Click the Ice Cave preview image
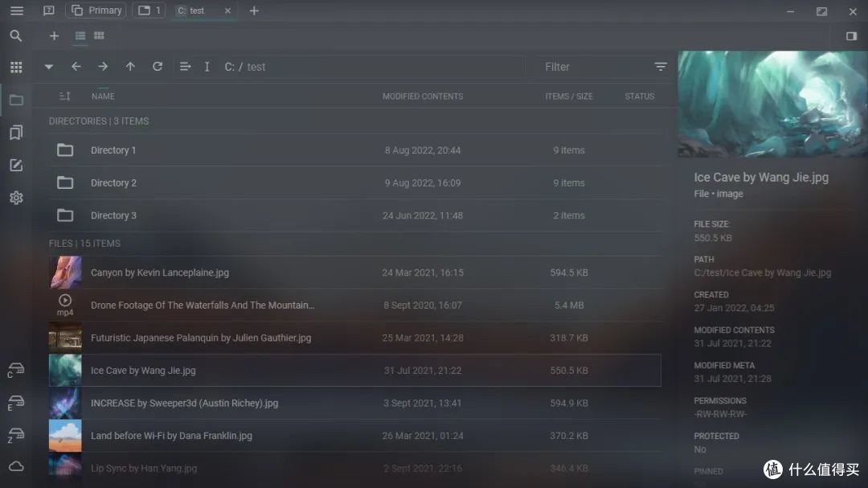The height and width of the screenshot is (488, 868). [773, 105]
